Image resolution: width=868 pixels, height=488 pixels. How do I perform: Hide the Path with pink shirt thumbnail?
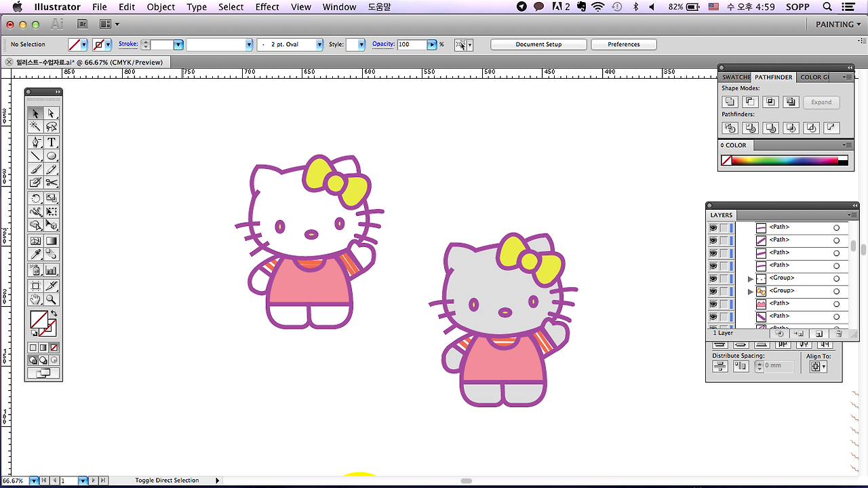click(x=713, y=304)
